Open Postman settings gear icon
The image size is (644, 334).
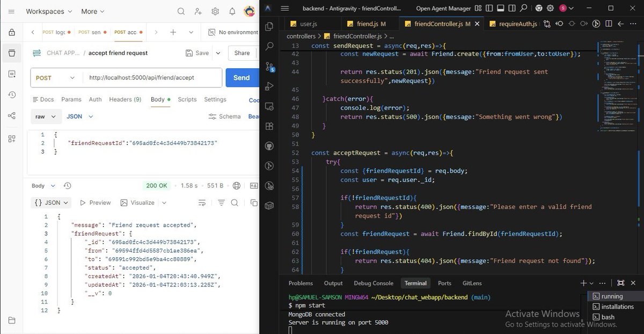coord(215,11)
